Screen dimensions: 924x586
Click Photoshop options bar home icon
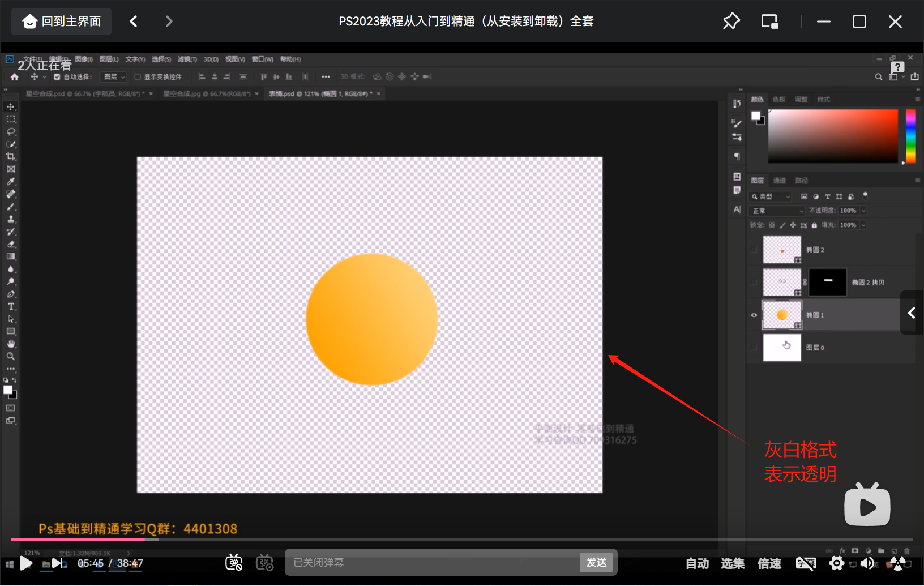point(15,77)
